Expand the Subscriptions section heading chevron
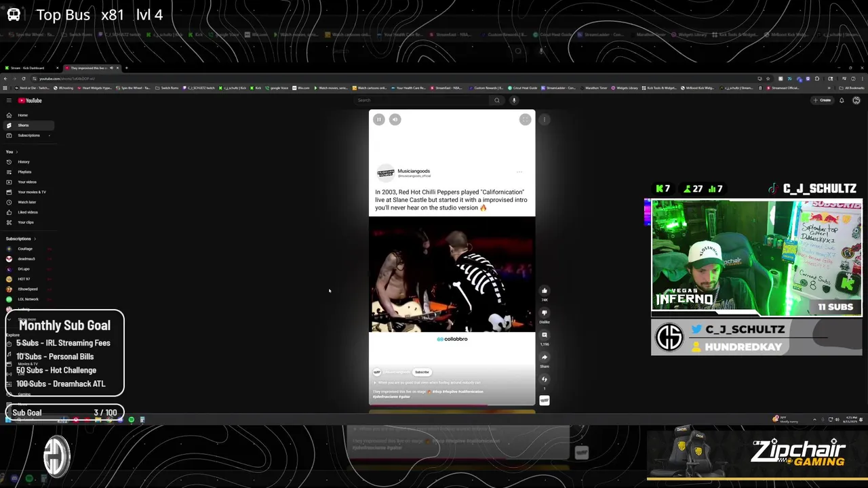 point(35,239)
